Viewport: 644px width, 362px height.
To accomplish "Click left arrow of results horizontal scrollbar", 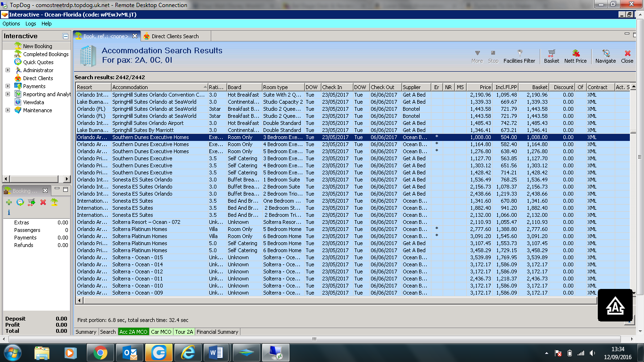I will 80,300.
